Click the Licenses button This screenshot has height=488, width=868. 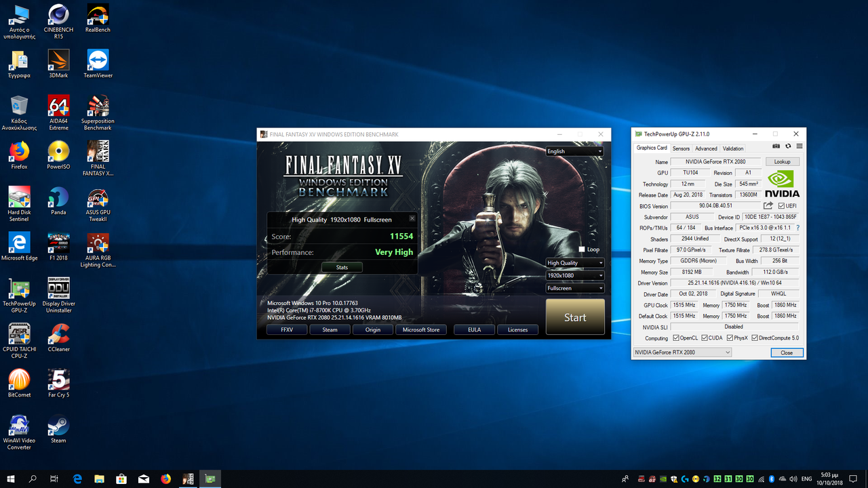coord(518,330)
